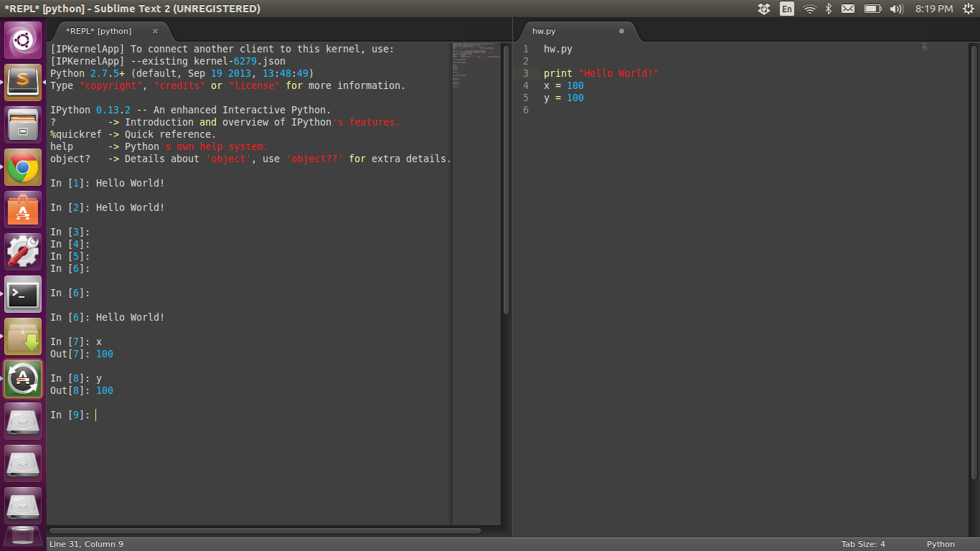Click the '%quickref -> Quick reference.' line
980x551 pixels.
(133, 134)
